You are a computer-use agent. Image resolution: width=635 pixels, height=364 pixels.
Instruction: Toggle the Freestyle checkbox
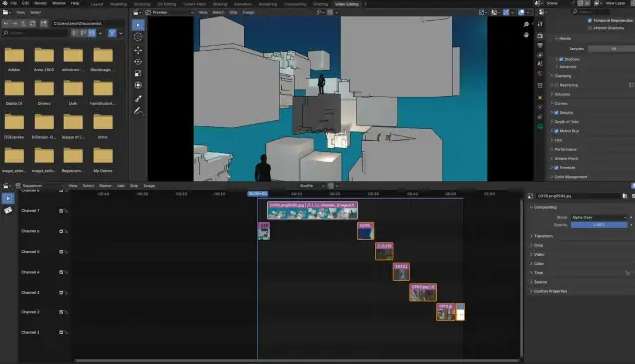coord(556,168)
